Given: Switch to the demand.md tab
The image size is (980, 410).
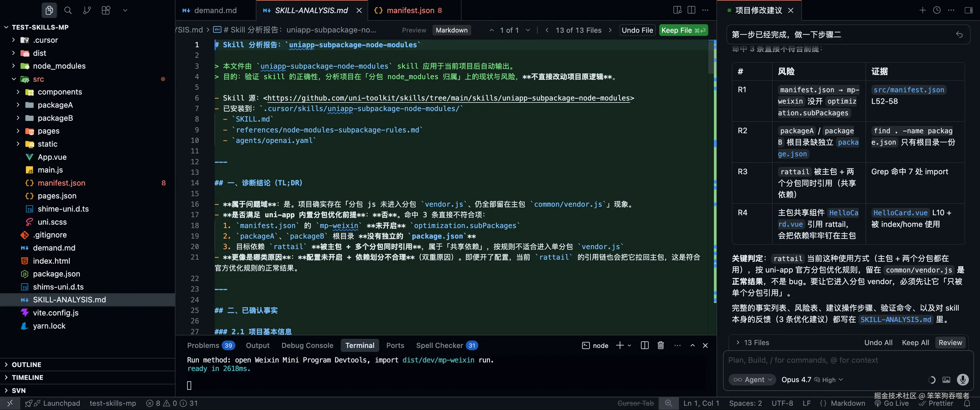Looking at the screenshot, I should [x=215, y=10].
